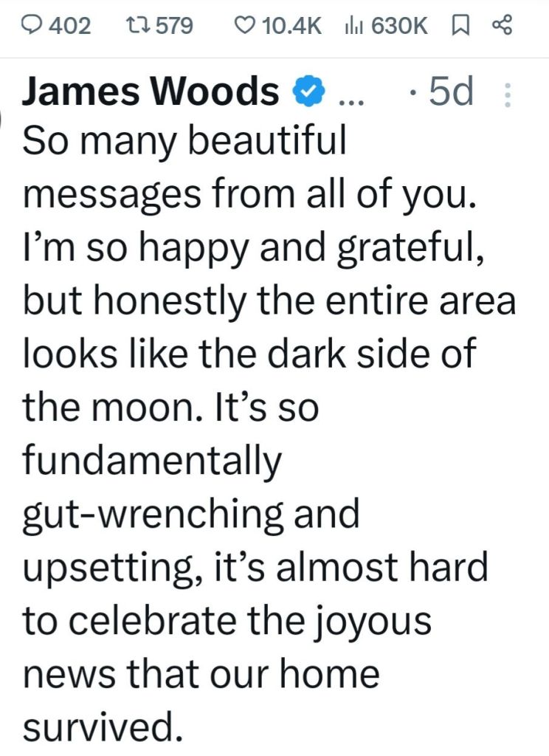The height and width of the screenshot is (756, 549).
Task: Click the 10.4K likes count
Action: (x=292, y=27)
